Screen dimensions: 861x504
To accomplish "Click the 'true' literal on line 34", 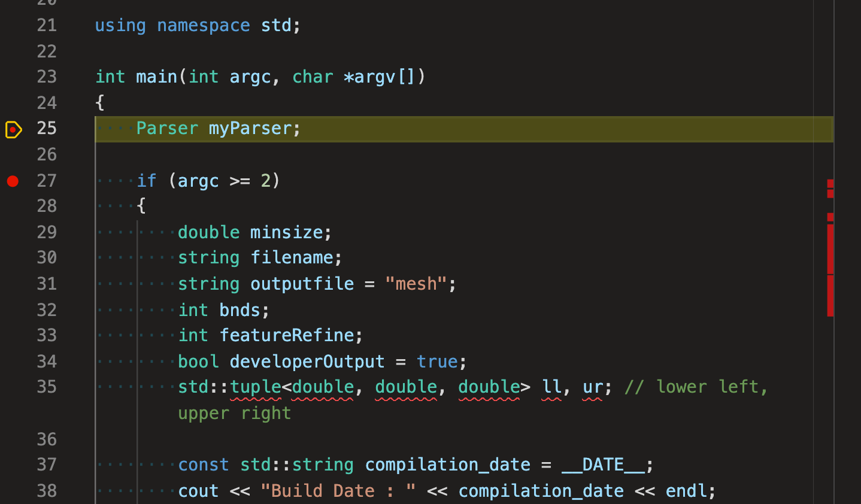I will [437, 362].
